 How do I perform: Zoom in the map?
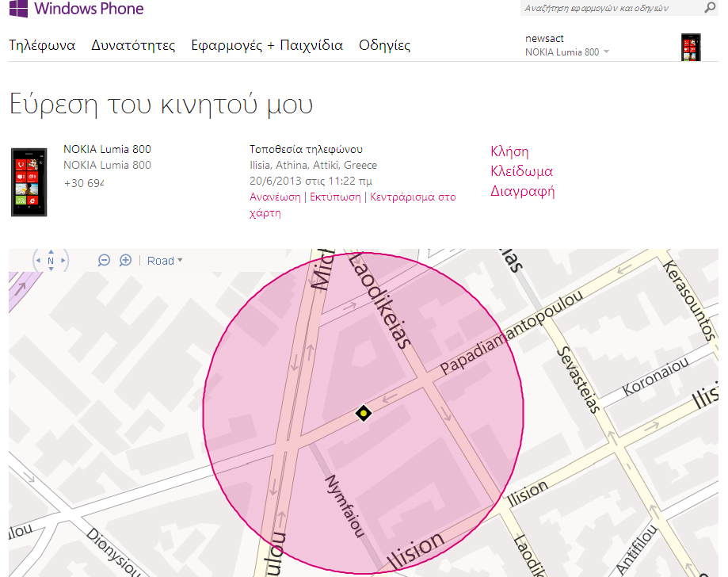(125, 260)
